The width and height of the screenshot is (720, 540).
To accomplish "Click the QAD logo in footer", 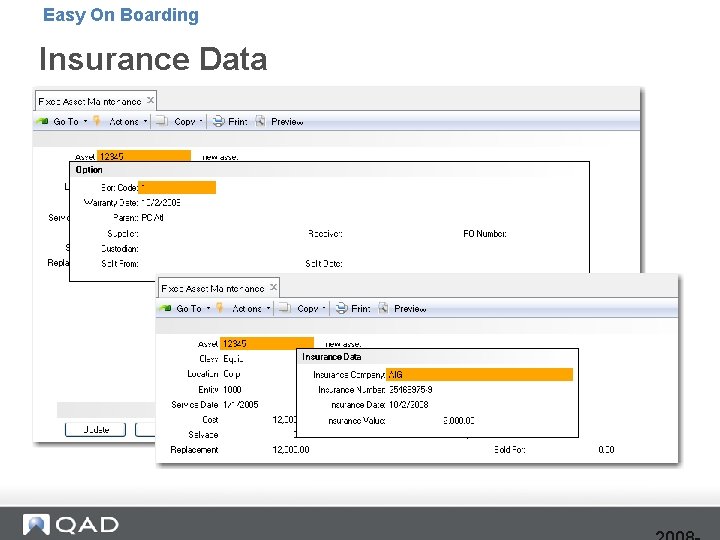I will click(x=71, y=524).
